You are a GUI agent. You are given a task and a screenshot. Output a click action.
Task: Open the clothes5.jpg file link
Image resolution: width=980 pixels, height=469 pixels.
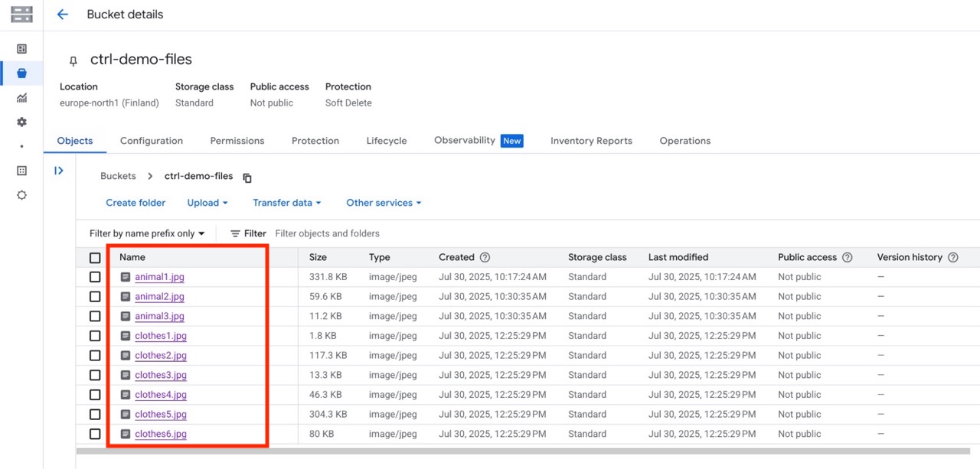pos(161,415)
